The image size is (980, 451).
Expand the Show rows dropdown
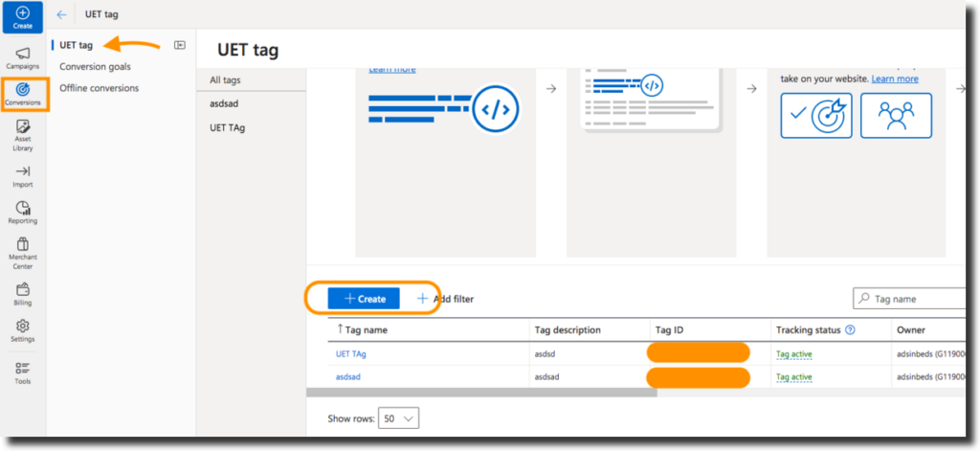(x=399, y=418)
